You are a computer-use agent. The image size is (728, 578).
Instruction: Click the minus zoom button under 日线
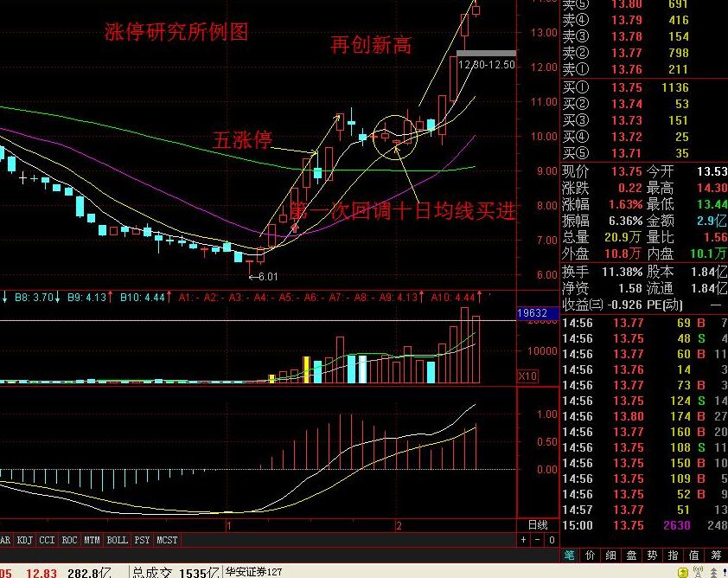pyautogui.click(x=538, y=540)
